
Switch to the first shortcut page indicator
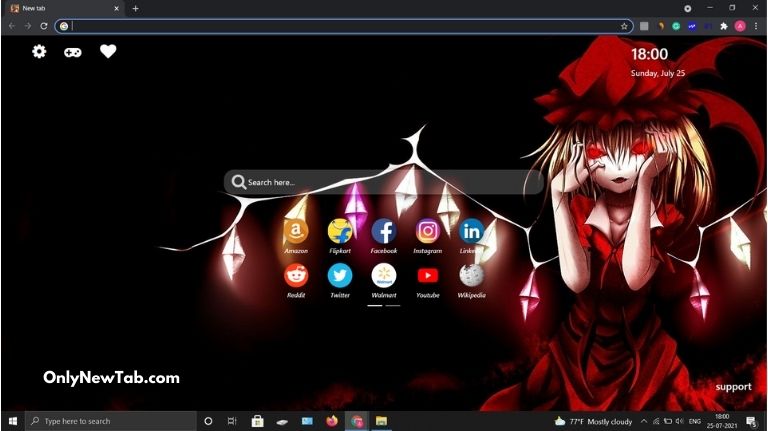point(375,305)
